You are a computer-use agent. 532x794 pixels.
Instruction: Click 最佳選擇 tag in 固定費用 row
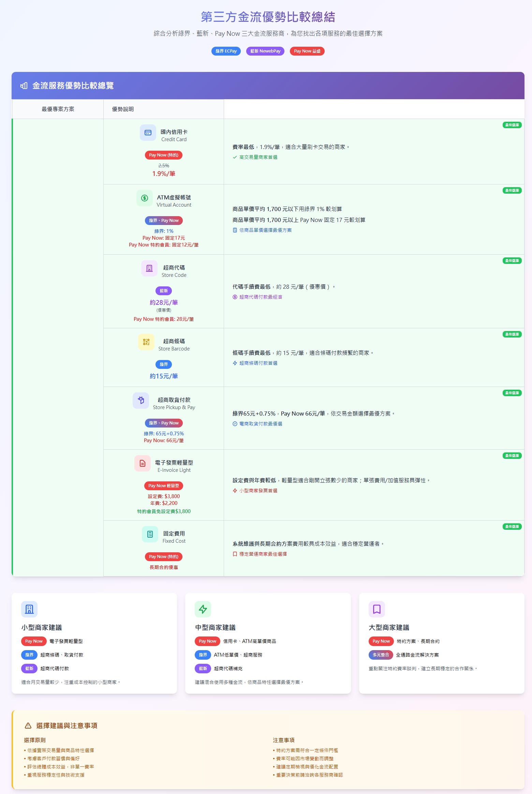click(512, 527)
